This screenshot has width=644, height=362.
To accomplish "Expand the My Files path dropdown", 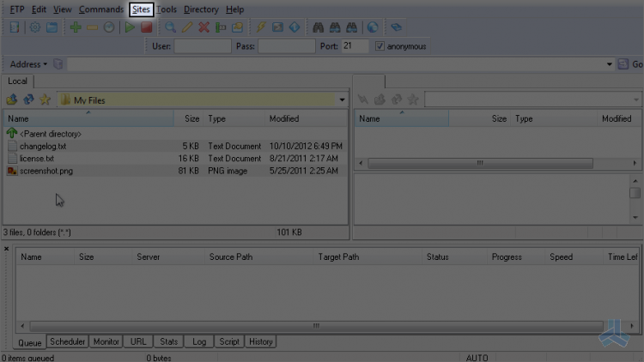I will 342,100.
